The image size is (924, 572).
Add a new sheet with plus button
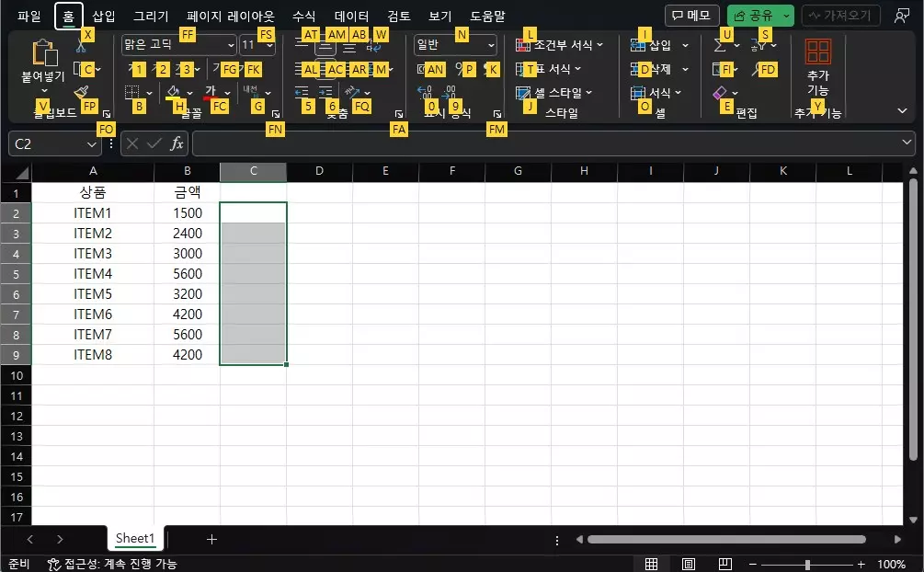point(211,539)
